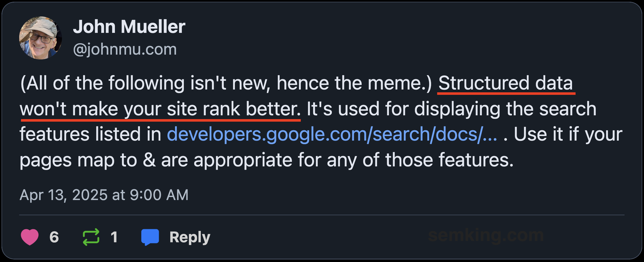Screen dimensions: 644x262
Task: Click the divider line above the action bar
Action: pyautogui.click(x=322, y=215)
